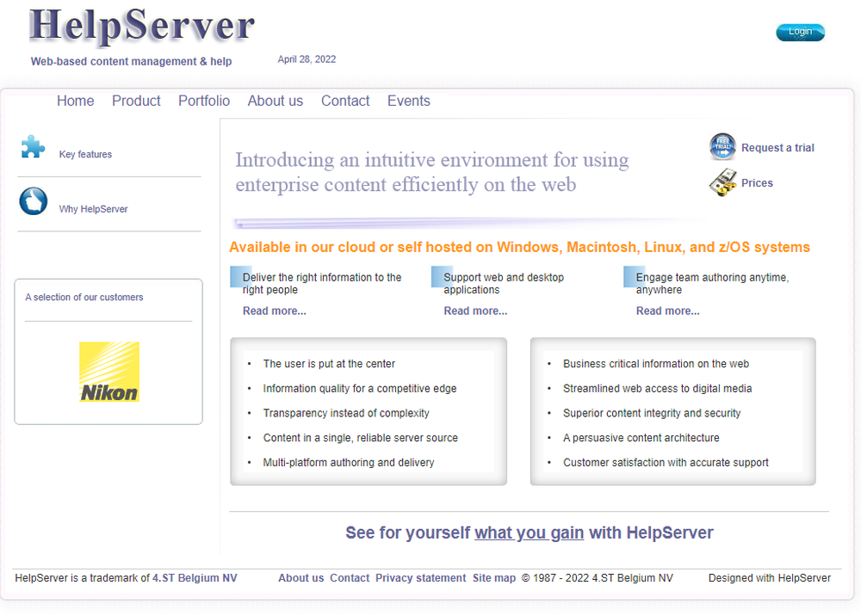The image size is (861, 616).
Task: Click the puzzle piece Key features icon
Action: [33, 147]
